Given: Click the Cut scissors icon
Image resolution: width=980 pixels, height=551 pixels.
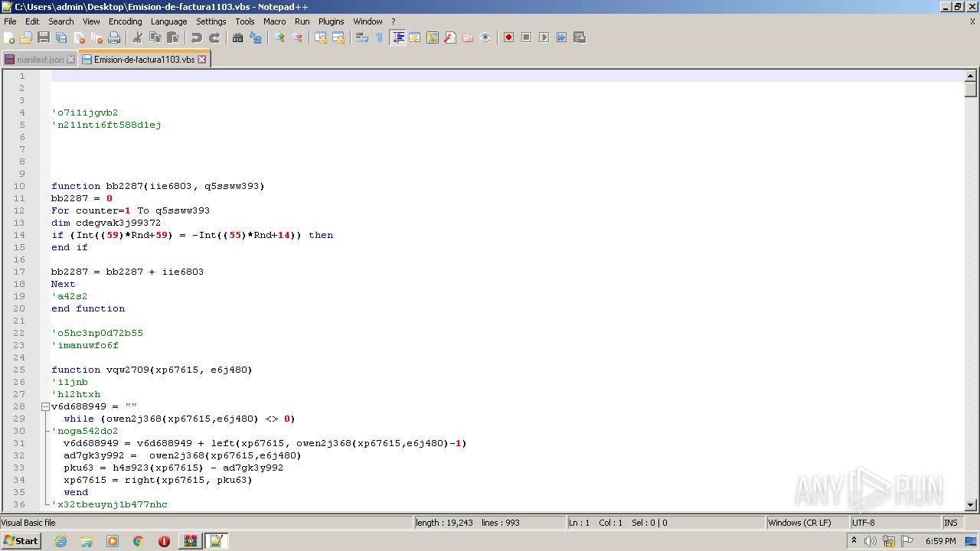Looking at the screenshot, I should [x=138, y=37].
